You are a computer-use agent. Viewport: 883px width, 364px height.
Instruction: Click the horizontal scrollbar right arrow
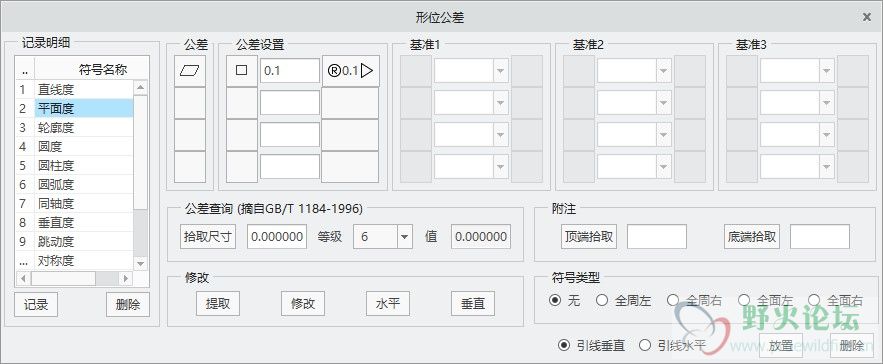coord(126,278)
